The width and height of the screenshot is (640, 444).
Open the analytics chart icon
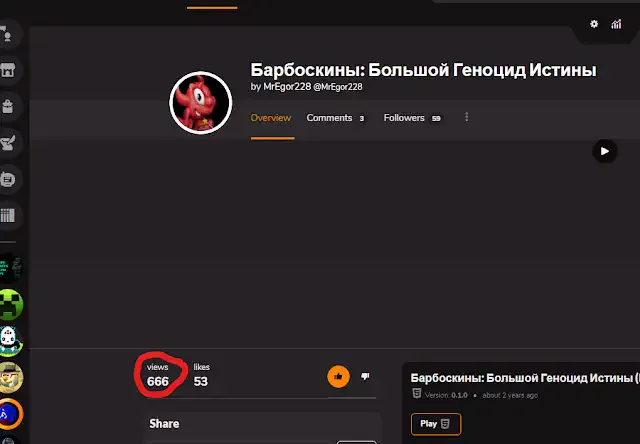click(x=616, y=24)
